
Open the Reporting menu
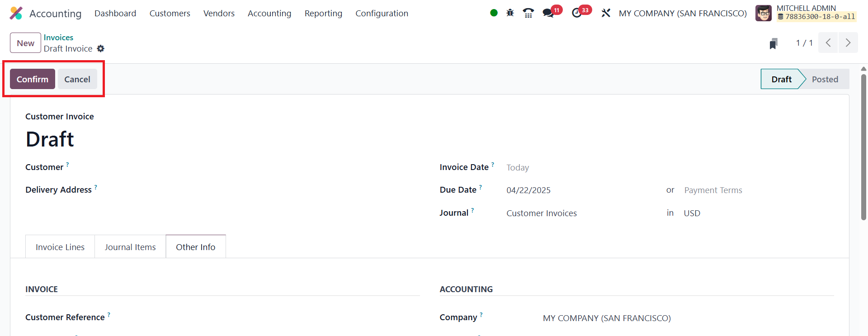click(x=323, y=13)
